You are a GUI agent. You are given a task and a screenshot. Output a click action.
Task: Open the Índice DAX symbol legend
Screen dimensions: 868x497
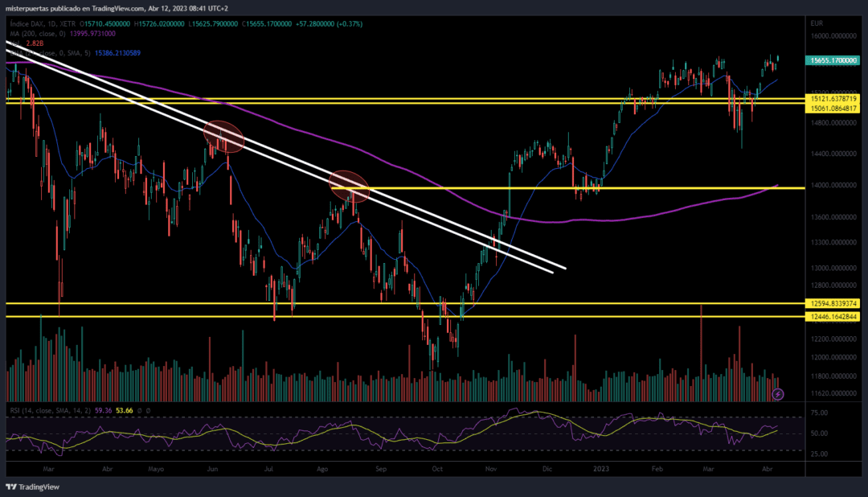tap(43, 24)
